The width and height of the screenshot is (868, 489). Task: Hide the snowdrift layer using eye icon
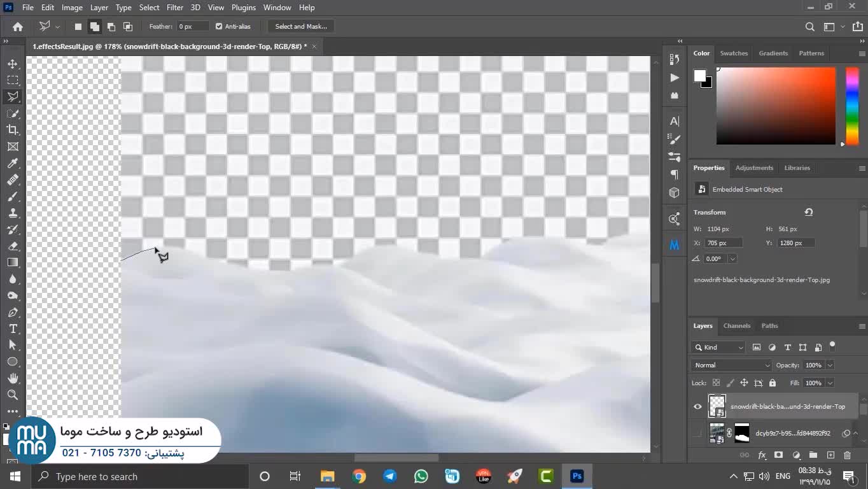click(x=698, y=406)
